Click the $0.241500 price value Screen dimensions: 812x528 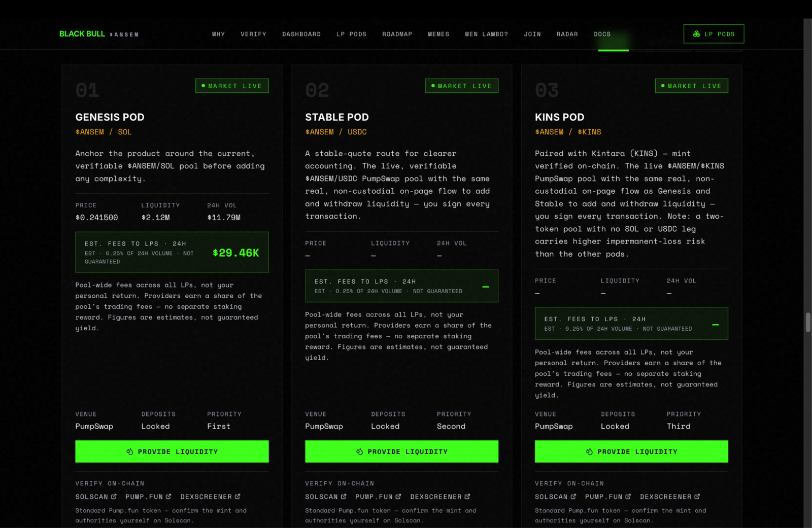[96, 218]
